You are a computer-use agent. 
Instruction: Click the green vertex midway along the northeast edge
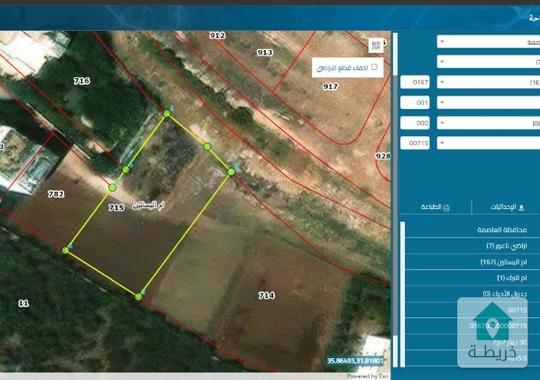pyautogui.click(x=207, y=147)
